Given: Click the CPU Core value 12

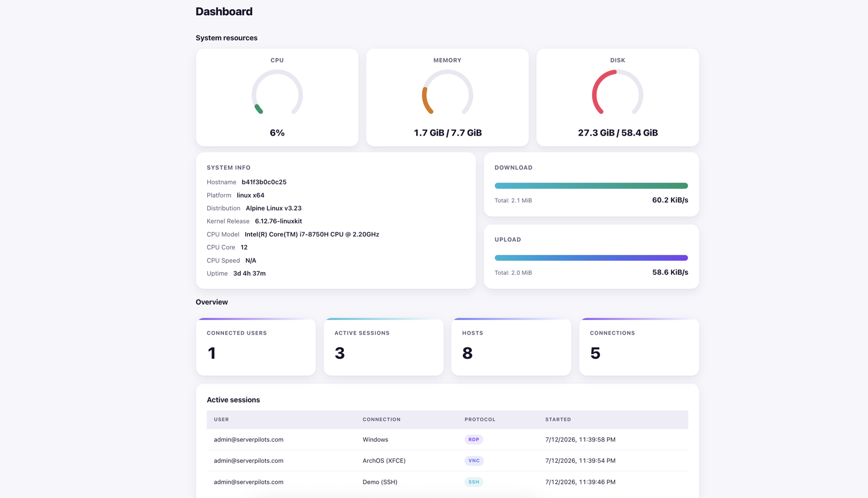Looking at the screenshot, I should (244, 247).
